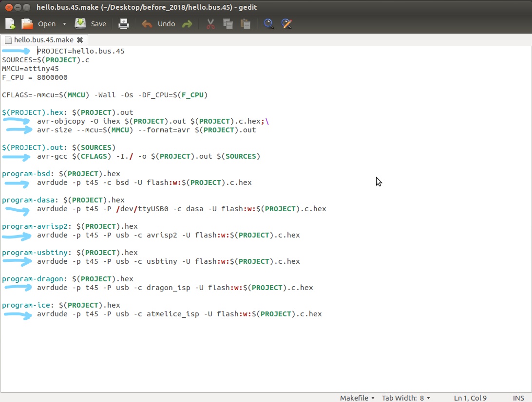Click the program-bsd target line
Screen dimensions: 532x402
pos(61,174)
